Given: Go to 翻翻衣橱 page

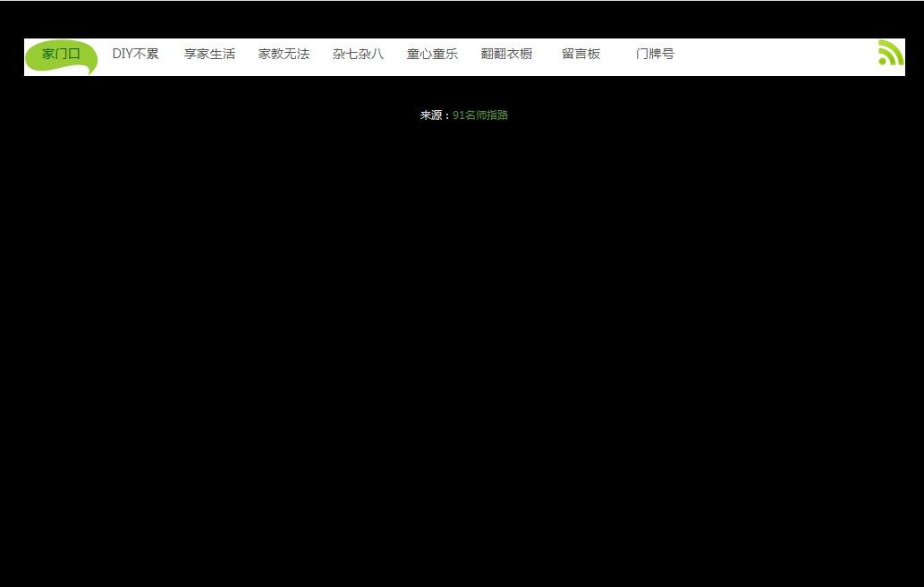Looking at the screenshot, I should 506,55.
